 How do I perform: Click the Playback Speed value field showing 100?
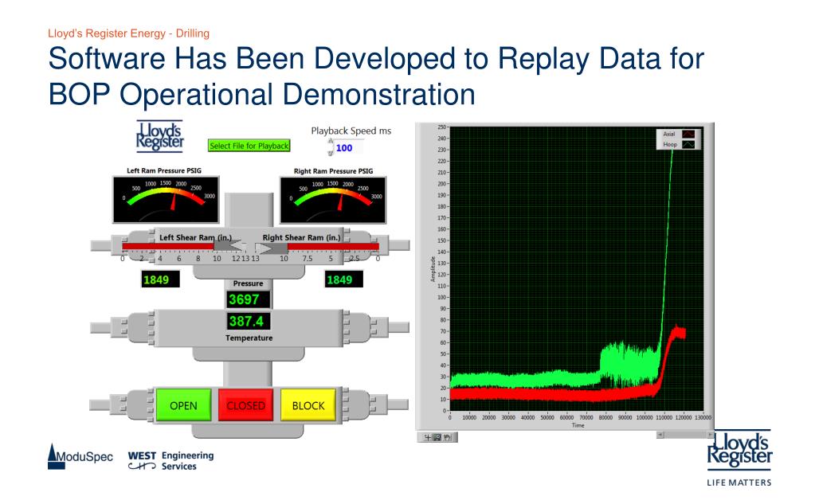348,147
